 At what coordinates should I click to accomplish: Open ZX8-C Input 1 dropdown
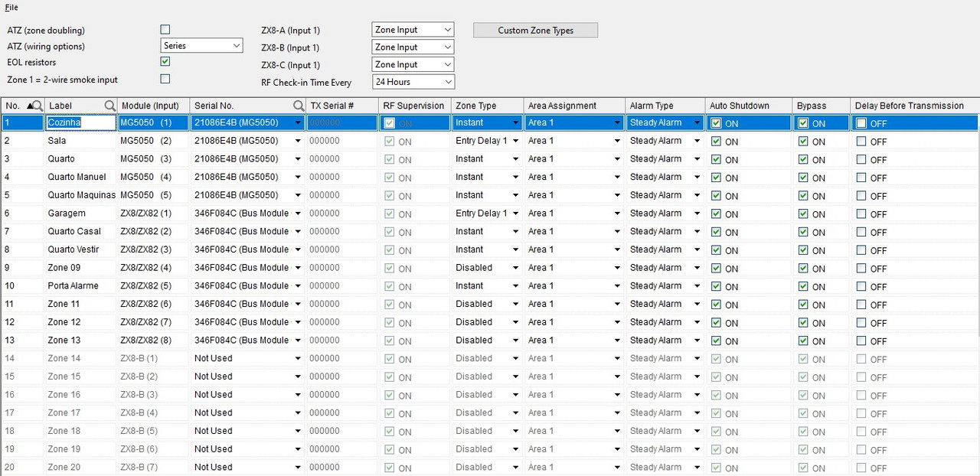[413, 65]
